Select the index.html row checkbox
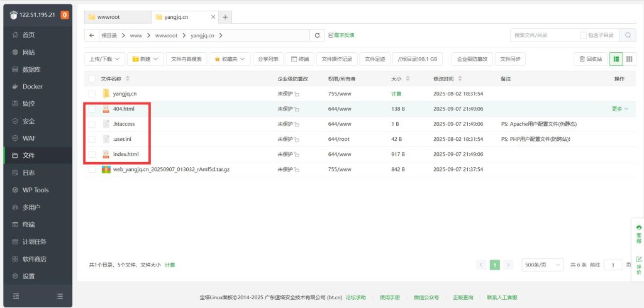 [x=92, y=154]
